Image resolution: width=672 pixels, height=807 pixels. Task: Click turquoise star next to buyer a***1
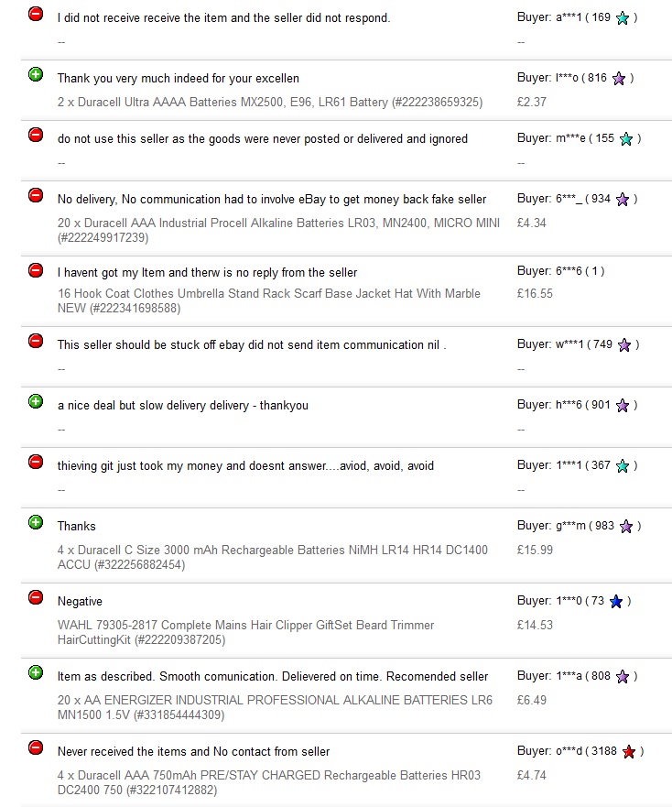pyautogui.click(x=623, y=18)
